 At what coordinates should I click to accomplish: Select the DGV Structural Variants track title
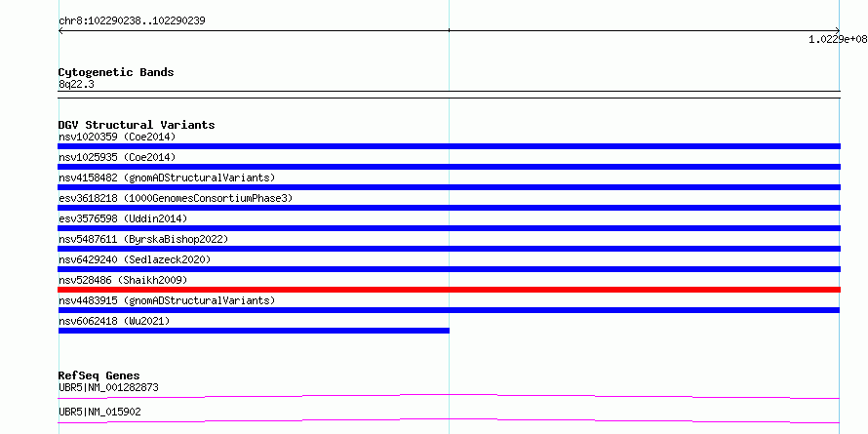137,125
